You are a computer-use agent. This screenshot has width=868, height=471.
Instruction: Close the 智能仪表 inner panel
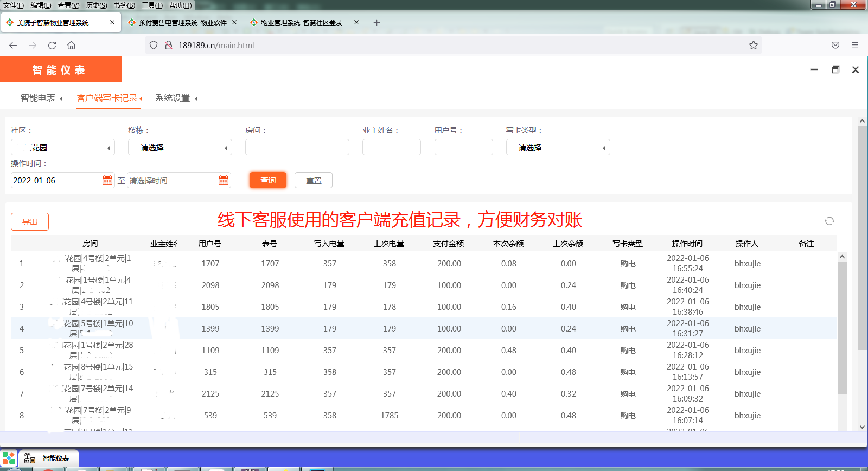click(856, 70)
